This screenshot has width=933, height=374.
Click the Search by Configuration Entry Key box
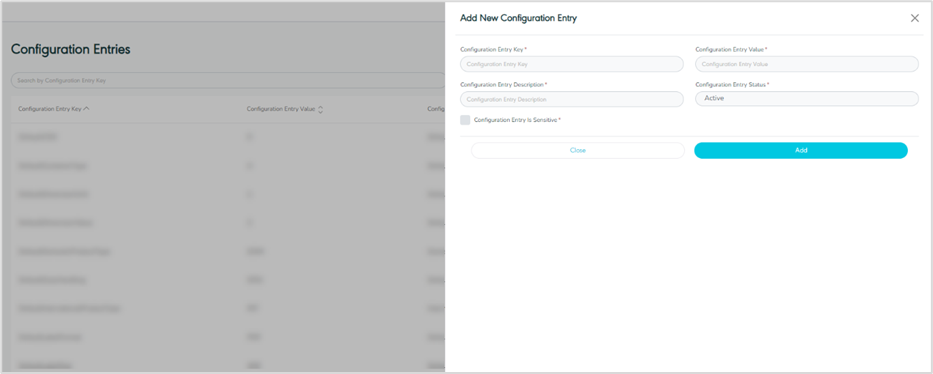tap(228, 80)
